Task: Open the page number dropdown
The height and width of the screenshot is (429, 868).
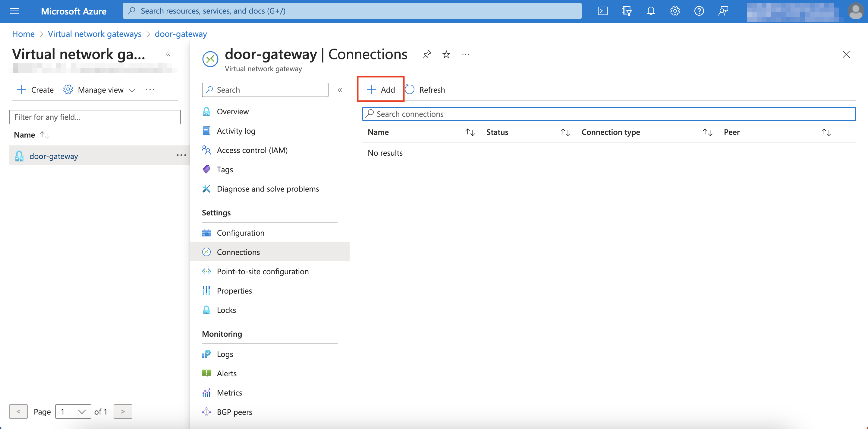Action: pos(73,412)
